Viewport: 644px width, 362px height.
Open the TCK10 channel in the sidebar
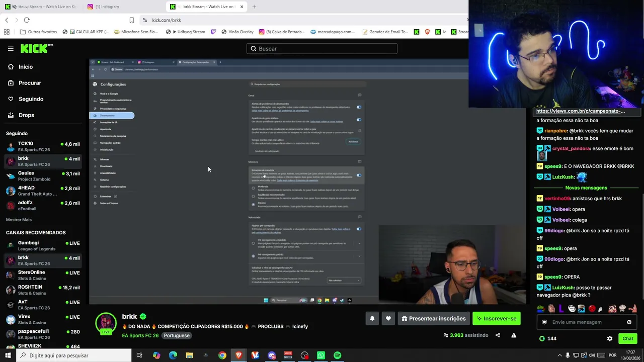[x=43, y=147]
